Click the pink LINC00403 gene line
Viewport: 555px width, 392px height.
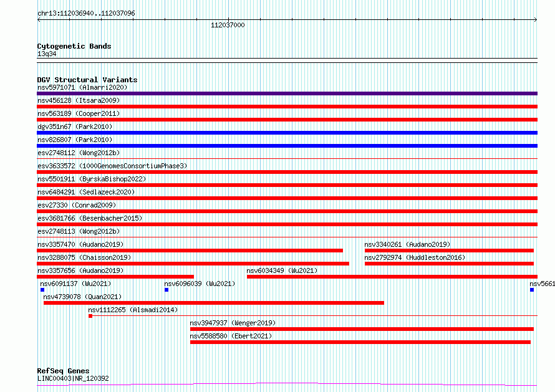click(x=287, y=385)
